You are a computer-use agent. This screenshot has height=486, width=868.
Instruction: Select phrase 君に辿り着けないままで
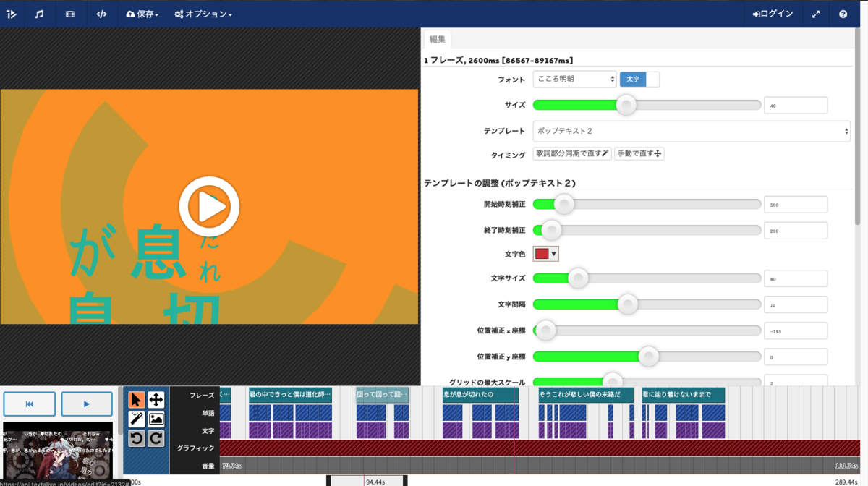(683, 395)
